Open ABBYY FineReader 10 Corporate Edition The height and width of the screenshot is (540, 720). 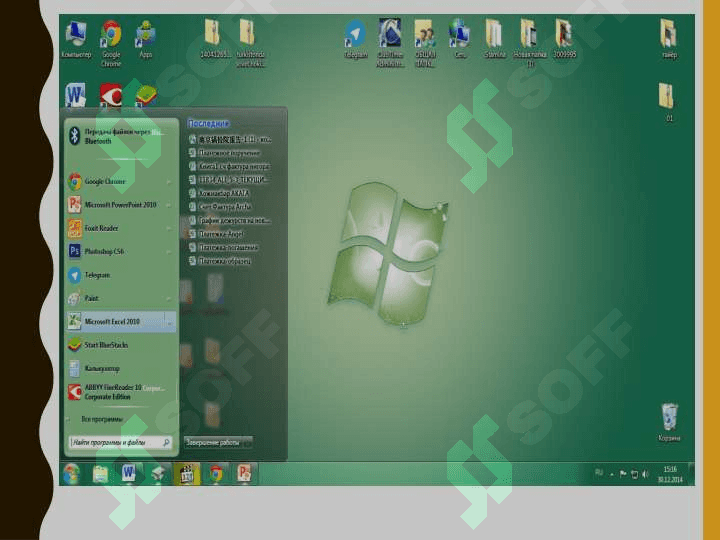[x=120, y=392]
